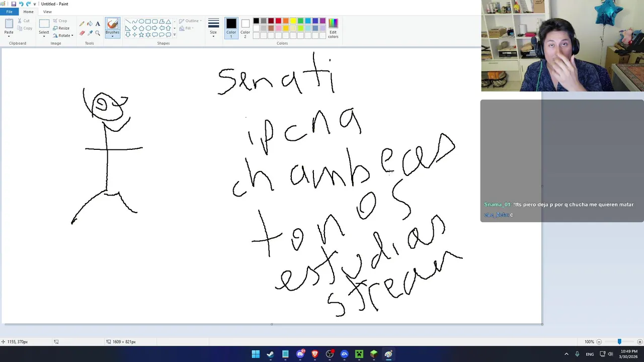Choose the Five-point star shape
Viewport: 644px width, 362px height.
click(x=141, y=35)
